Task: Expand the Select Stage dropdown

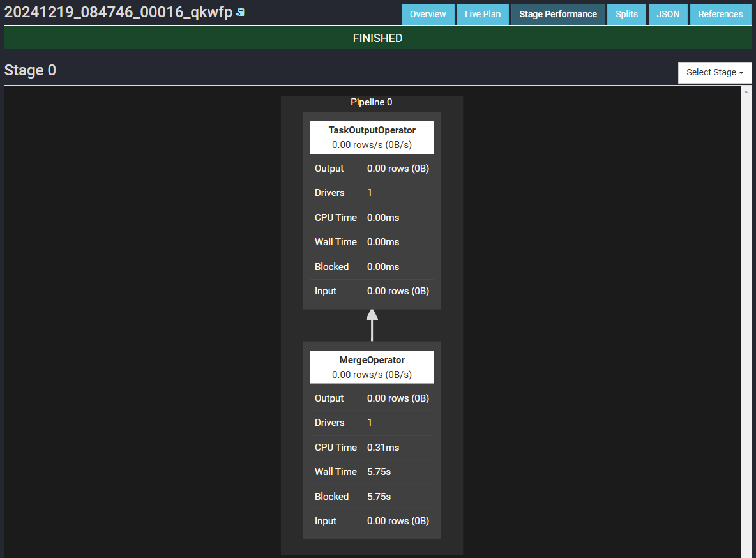Action: coord(714,72)
